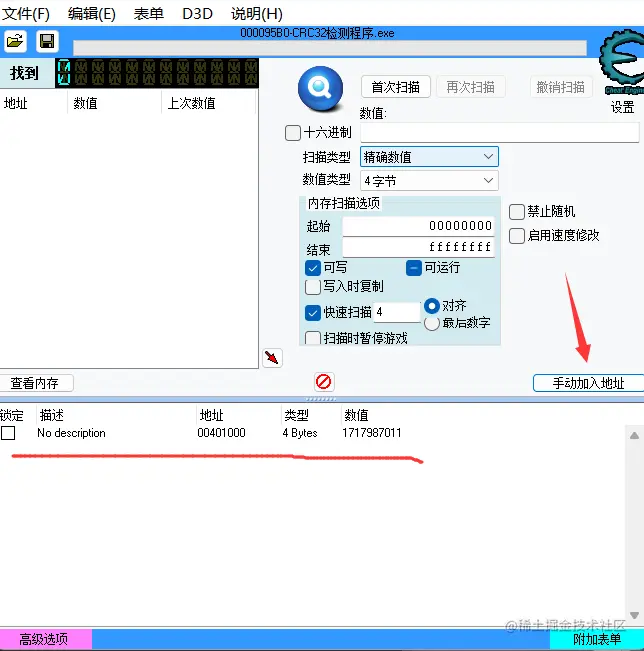The width and height of the screenshot is (644, 651).
Task: Click the scan progress bar
Action: click(330, 48)
